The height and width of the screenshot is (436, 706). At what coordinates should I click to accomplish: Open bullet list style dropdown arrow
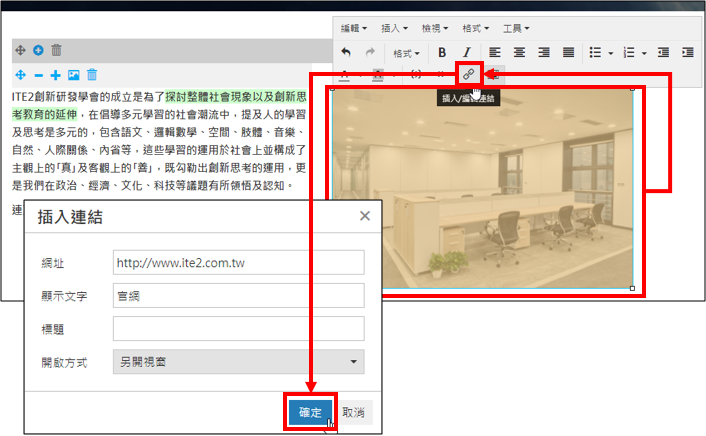point(611,53)
